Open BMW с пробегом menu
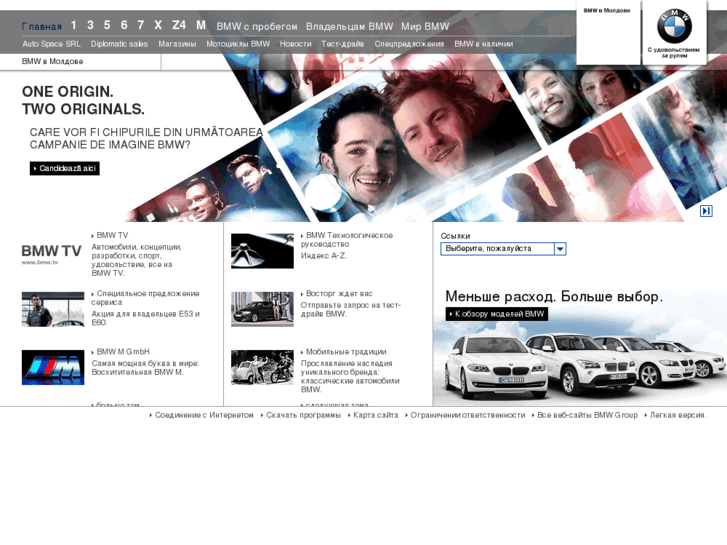 pyautogui.click(x=257, y=26)
